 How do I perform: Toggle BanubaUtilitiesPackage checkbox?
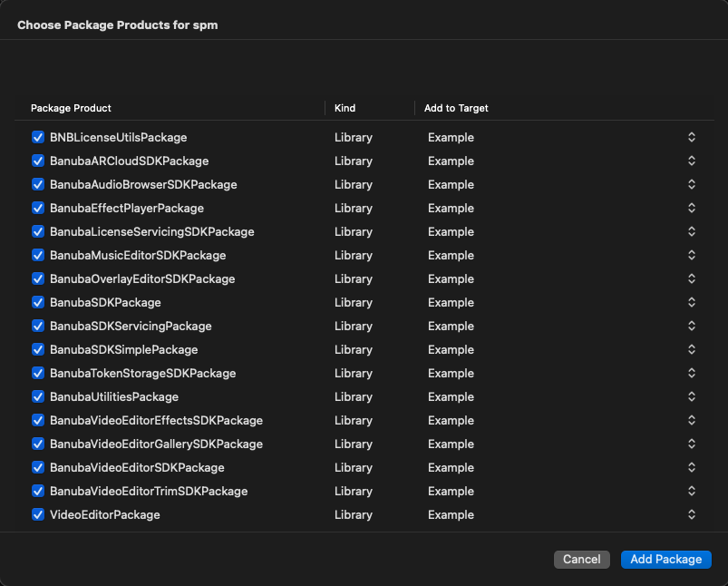click(38, 396)
